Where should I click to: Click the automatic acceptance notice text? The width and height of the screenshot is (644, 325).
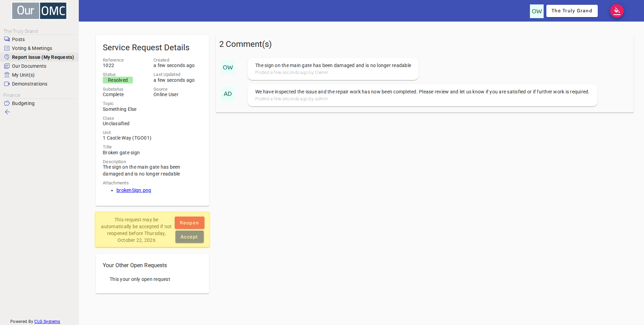pos(136,230)
